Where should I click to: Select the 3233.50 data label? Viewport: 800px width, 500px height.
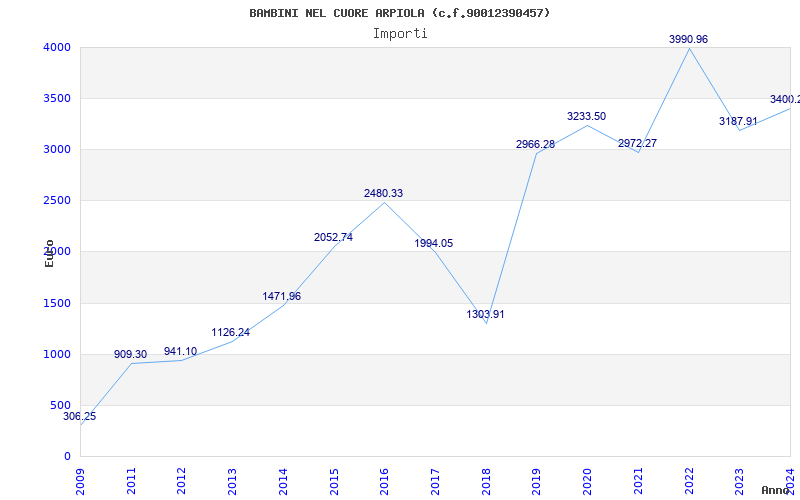[586, 116]
